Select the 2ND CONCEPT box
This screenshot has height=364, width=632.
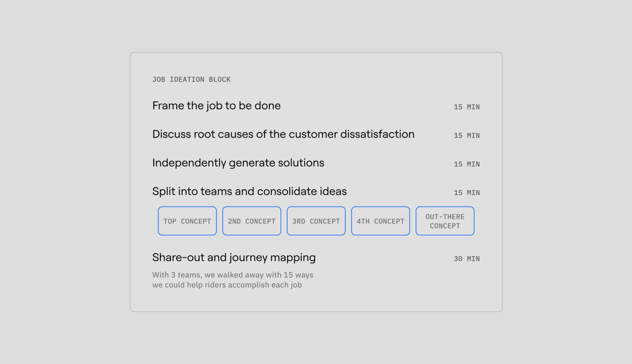pos(252,221)
